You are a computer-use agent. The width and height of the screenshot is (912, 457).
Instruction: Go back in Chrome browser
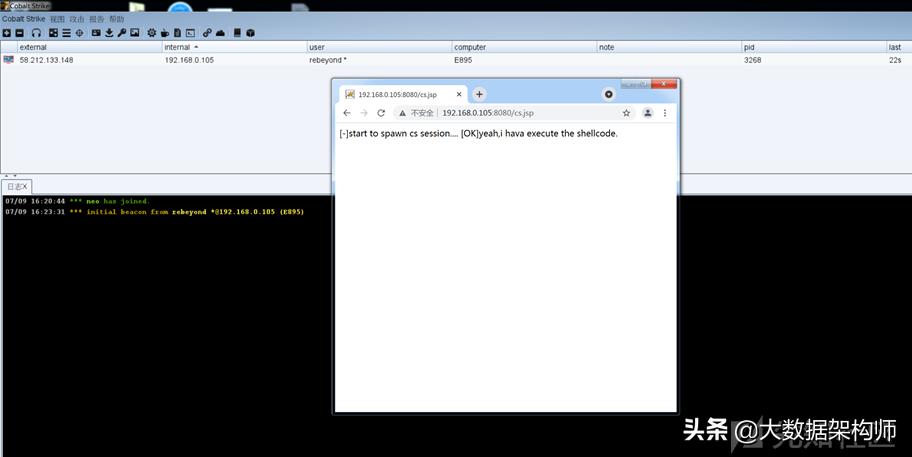347,113
